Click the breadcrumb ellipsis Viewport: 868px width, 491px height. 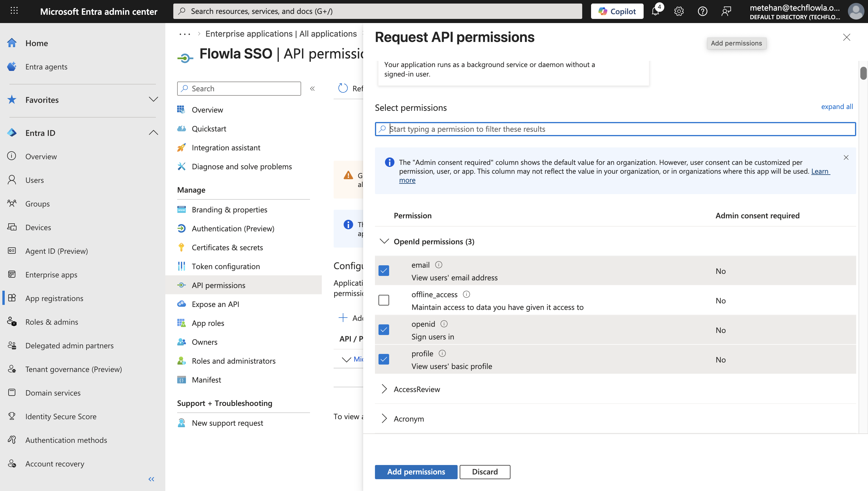(185, 34)
